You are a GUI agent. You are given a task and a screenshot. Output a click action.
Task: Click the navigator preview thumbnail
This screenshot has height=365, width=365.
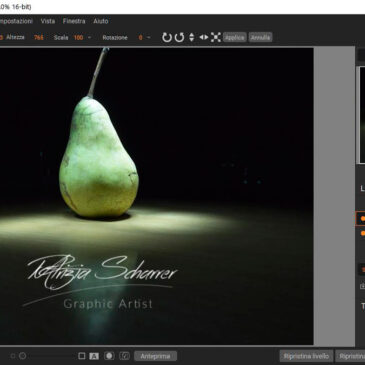[361, 115]
